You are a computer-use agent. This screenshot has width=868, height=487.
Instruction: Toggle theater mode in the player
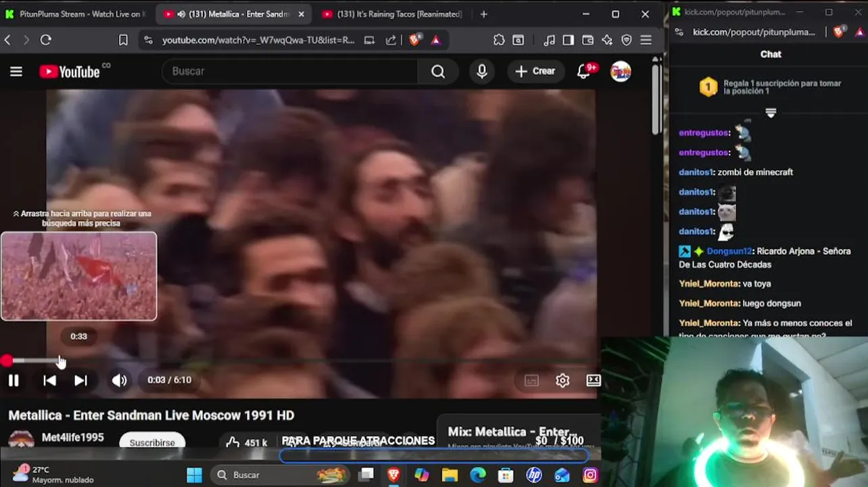click(594, 380)
